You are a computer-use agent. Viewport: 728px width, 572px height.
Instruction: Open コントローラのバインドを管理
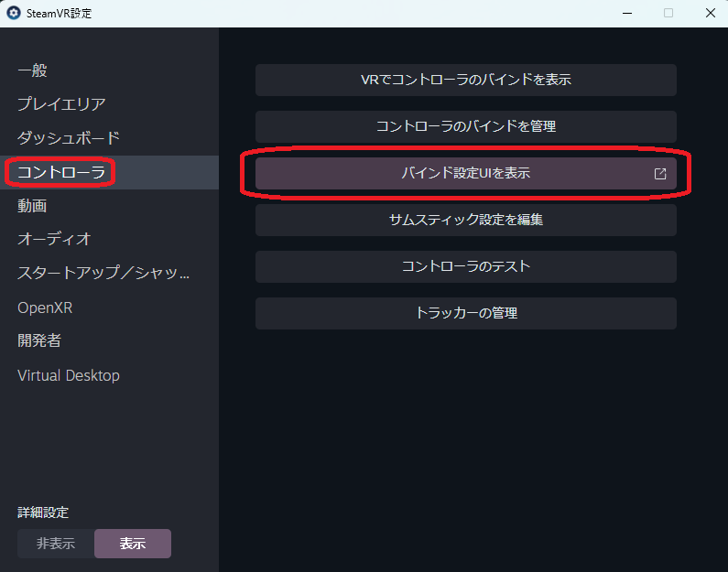pos(466,126)
